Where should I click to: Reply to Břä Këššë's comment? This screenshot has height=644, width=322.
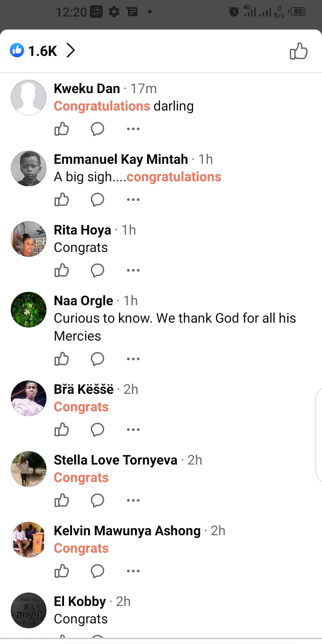[97, 430]
